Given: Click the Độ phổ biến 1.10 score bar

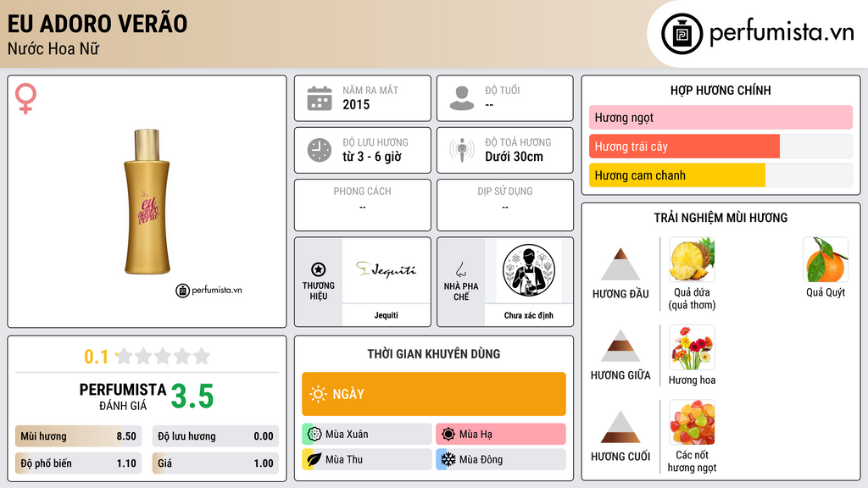Looking at the screenshot, I should pyautogui.click(x=78, y=463).
